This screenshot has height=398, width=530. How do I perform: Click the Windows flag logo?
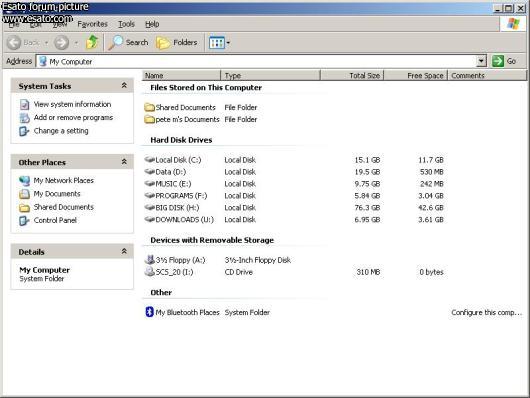513,24
